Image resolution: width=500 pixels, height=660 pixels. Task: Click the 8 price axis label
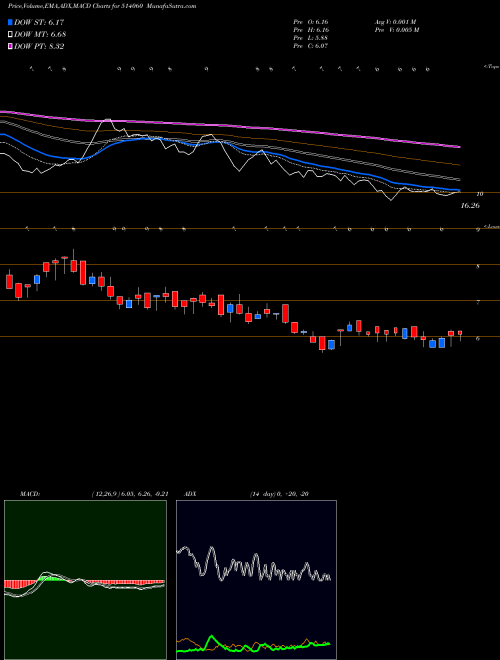478,266
